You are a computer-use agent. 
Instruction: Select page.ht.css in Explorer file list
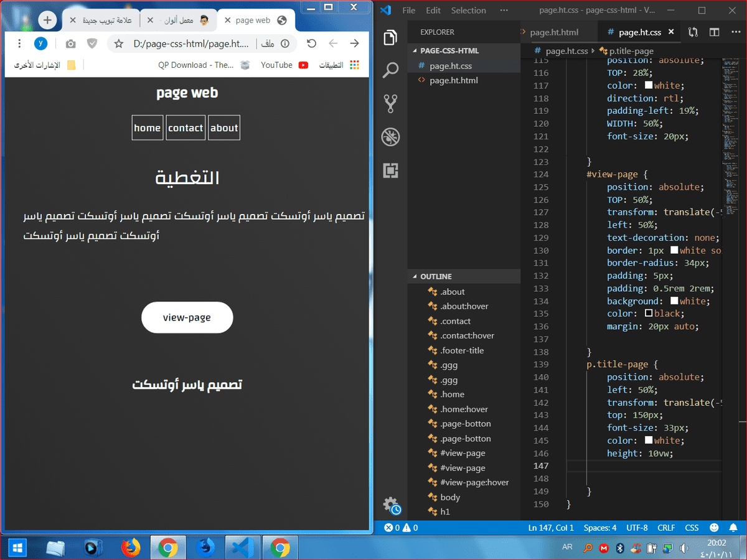pyautogui.click(x=464, y=65)
